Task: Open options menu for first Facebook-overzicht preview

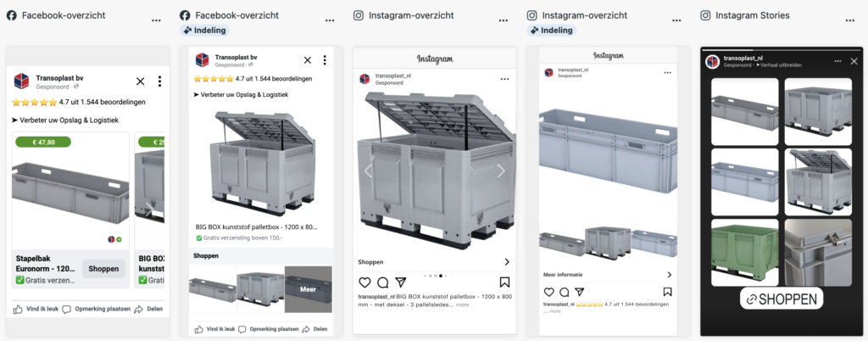Action: click(156, 20)
